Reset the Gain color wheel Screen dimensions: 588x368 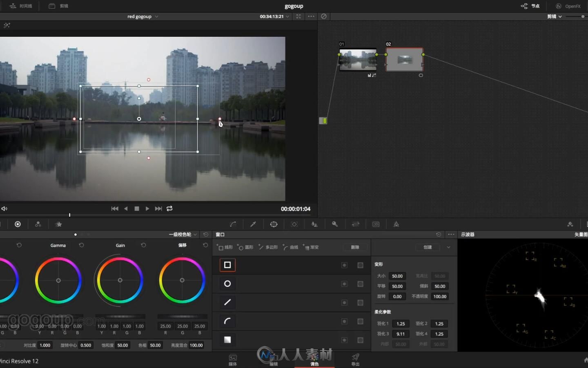(x=143, y=245)
